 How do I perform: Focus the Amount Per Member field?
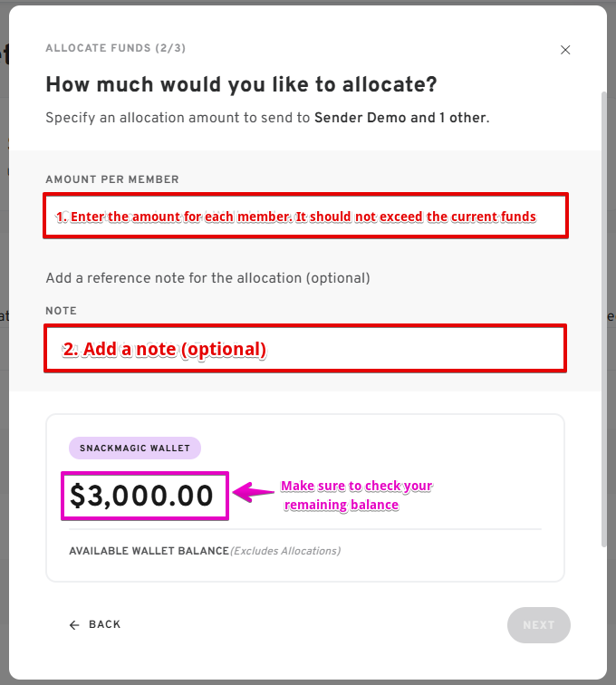305,217
